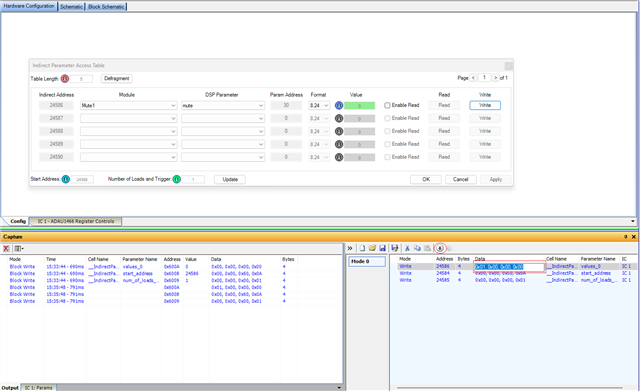
Task: Cut the selected row with scissors icon
Action: point(407,248)
